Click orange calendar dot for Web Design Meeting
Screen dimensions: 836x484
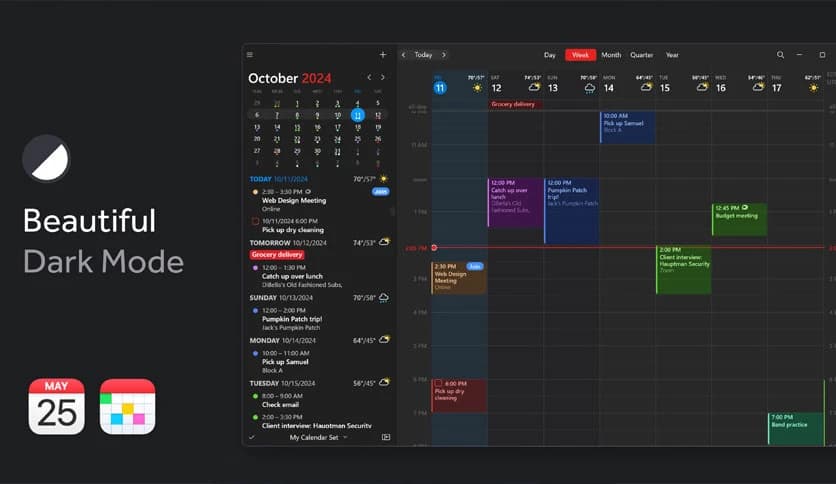click(255, 192)
